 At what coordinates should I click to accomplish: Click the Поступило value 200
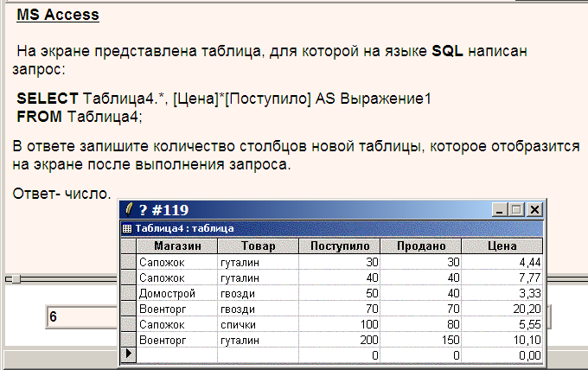339,340
